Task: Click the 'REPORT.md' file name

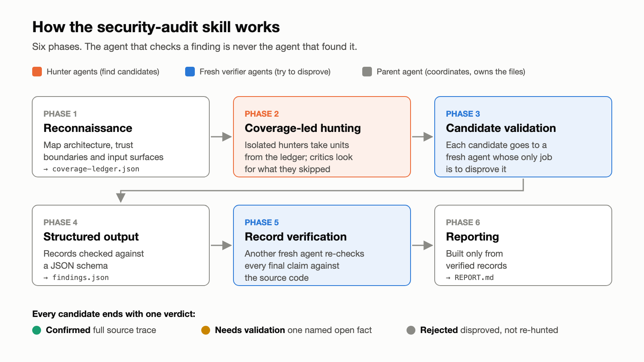Action: (474, 278)
